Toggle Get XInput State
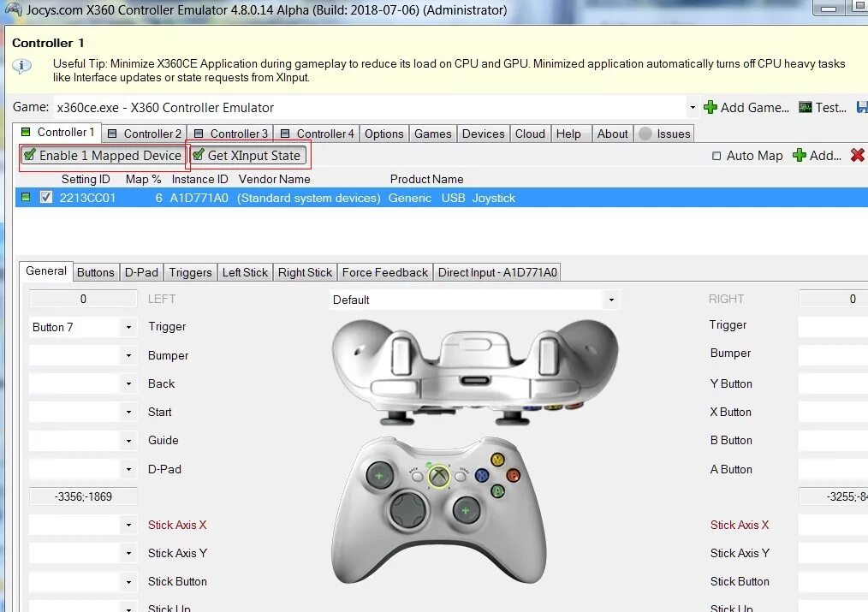Screen dimensions: 868x612 click(x=248, y=156)
